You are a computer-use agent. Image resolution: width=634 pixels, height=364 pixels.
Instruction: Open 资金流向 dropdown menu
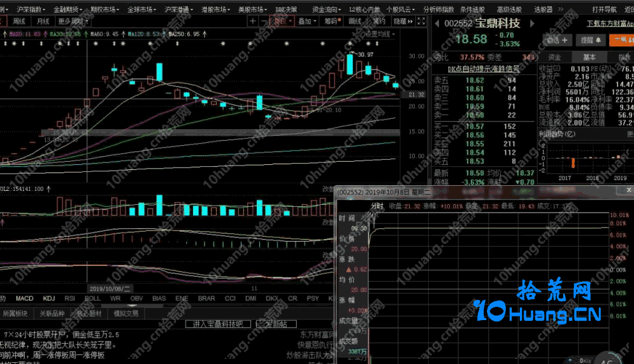326,10
